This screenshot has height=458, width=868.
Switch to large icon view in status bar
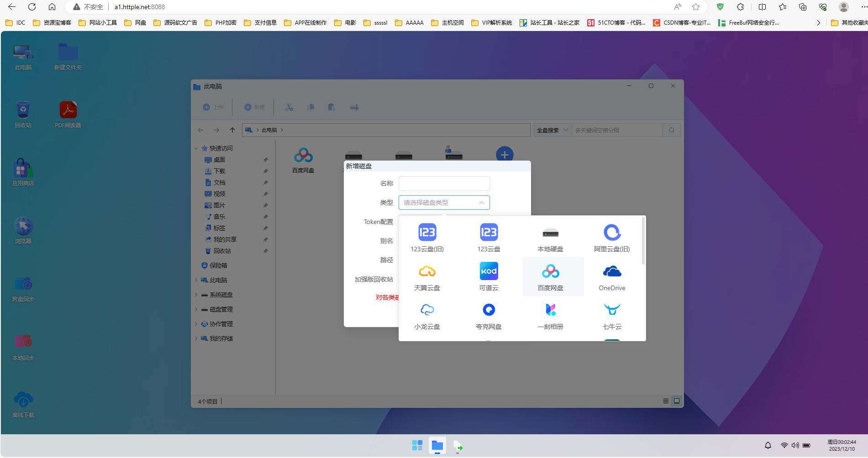pyautogui.click(x=677, y=401)
